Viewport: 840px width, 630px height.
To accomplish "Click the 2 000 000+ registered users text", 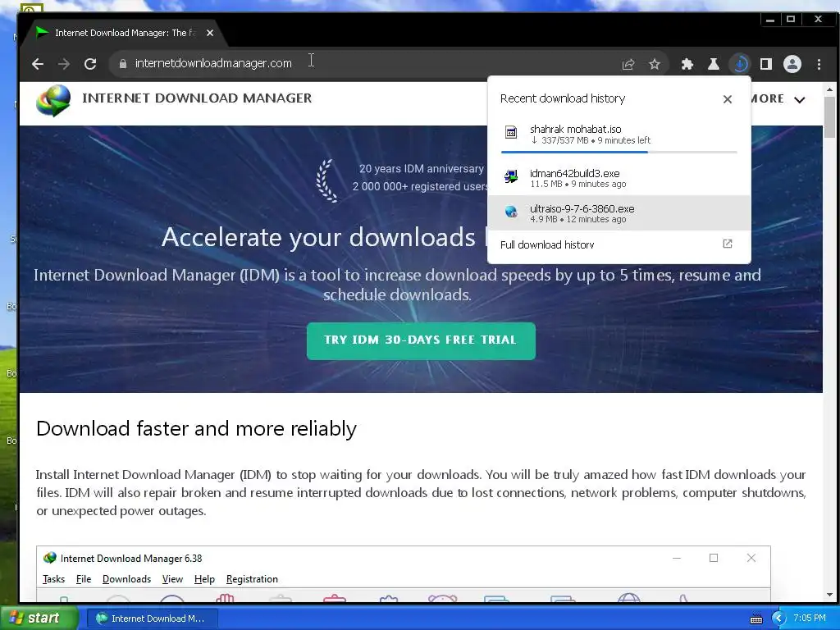I will (x=421, y=186).
